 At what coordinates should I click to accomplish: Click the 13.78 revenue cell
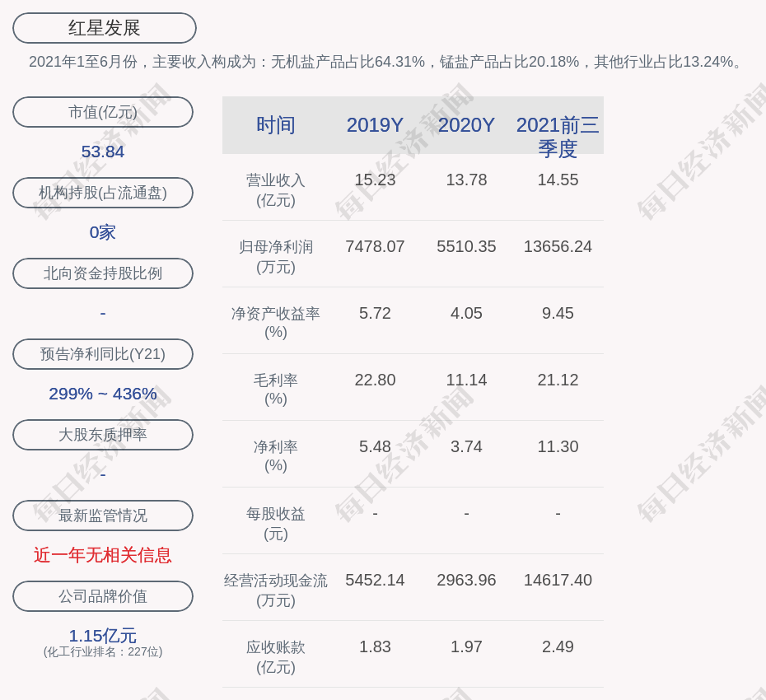pos(466,180)
